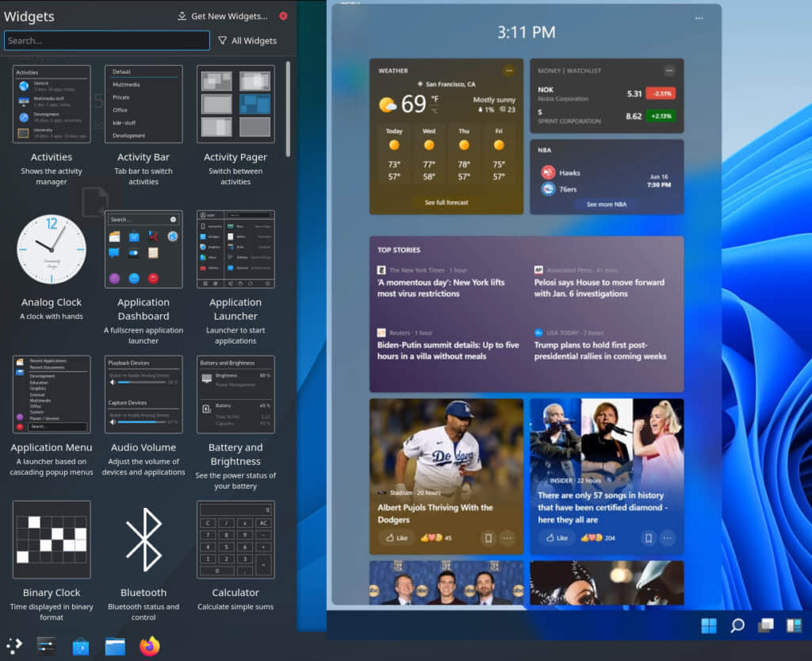
Task: Choose the Application Menu widget preview
Action: 52,394
